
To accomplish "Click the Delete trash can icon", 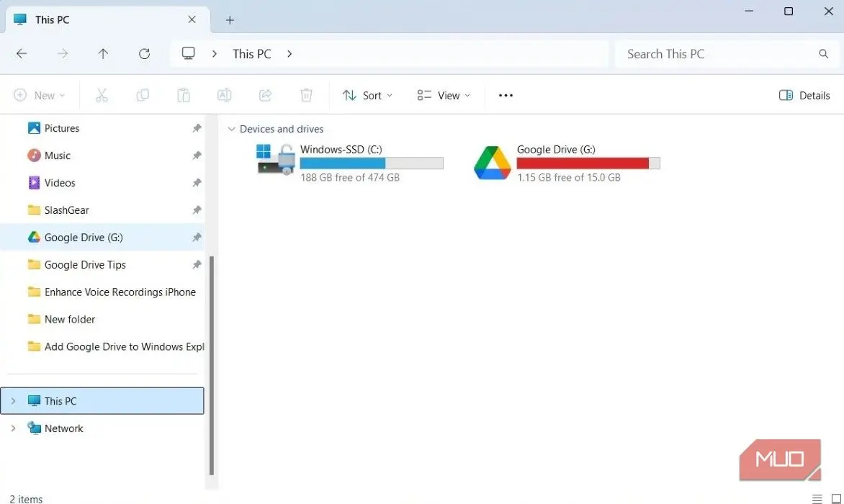I will click(306, 95).
